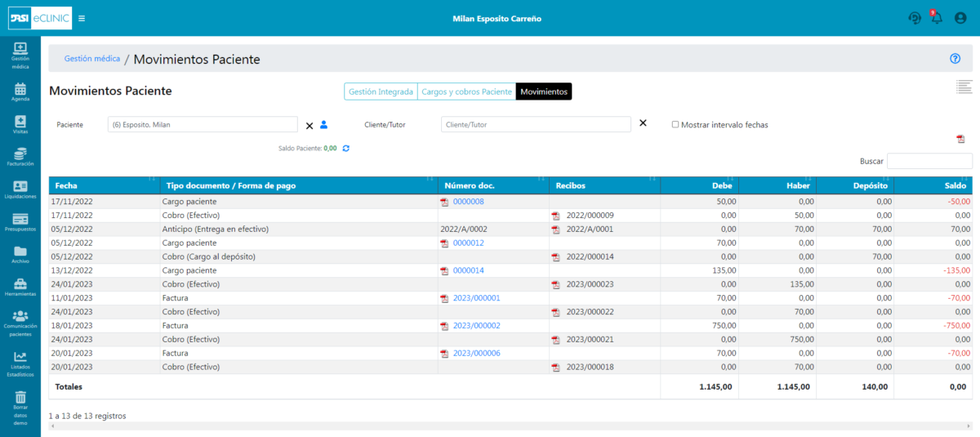Go to Gestión médica breadcrumb link
This screenshot has width=980, height=437.
(92, 59)
